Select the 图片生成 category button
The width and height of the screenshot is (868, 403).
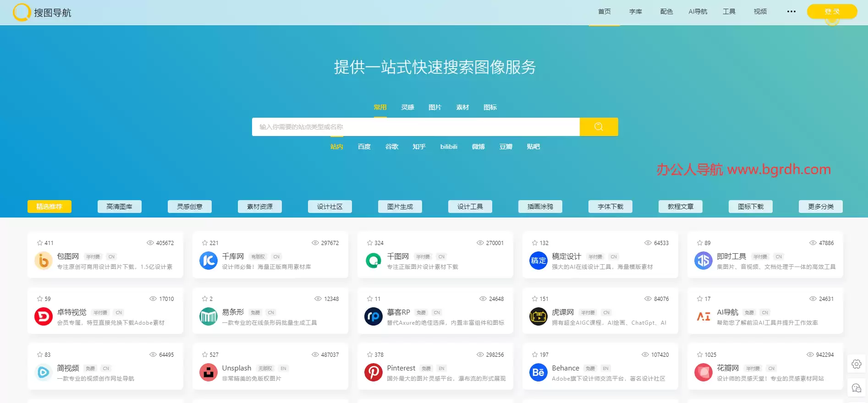tap(400, 207)
